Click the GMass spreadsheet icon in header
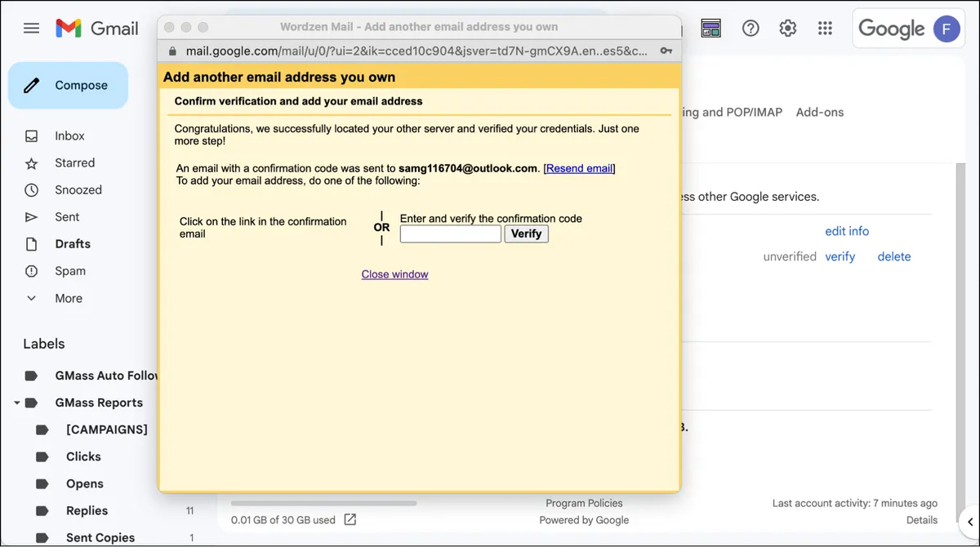The image size is (980, 547). (x=711, y=29)
